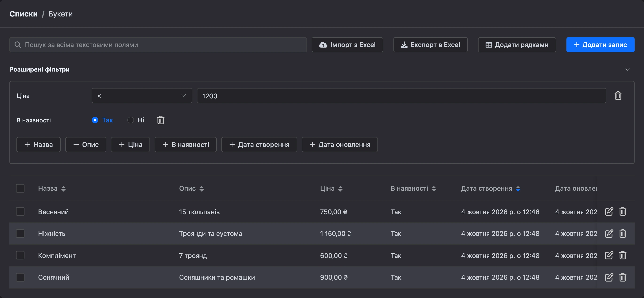Check the Ніжність row checkbox
This screenshot has height=298, width=644.
point(20,234)
